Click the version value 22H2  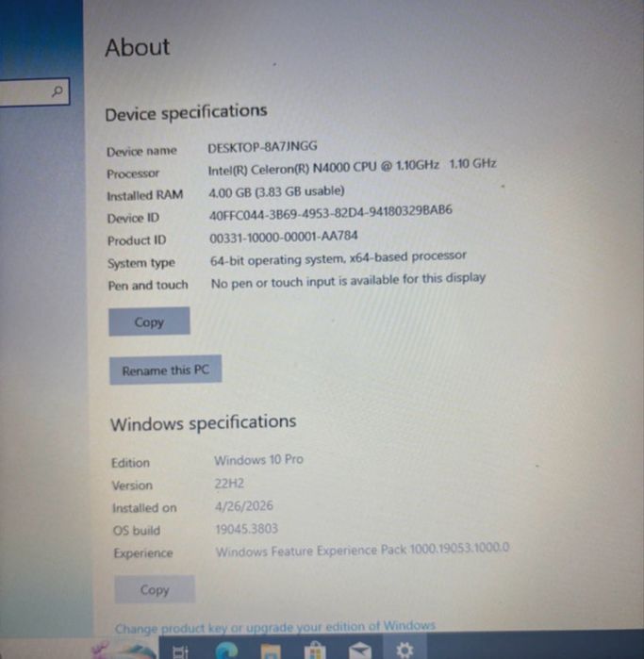coord(229,484)
